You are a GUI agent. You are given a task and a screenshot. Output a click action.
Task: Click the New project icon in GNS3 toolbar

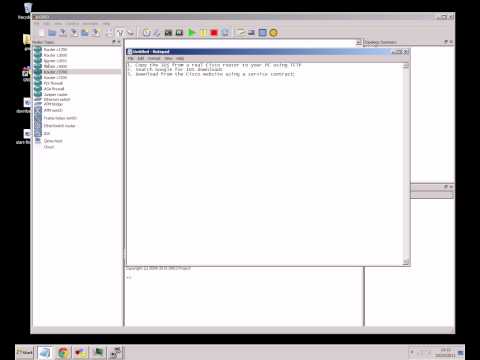pos(42,33)
